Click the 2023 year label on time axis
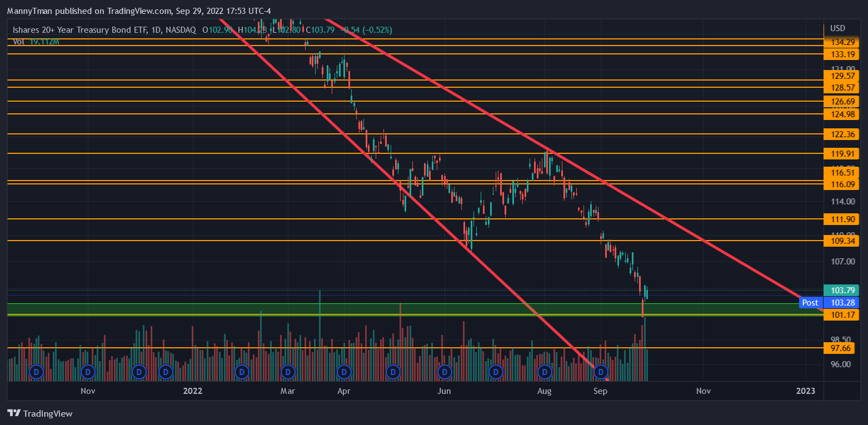This screenshot has height=425, width=868. click(805, 391)
